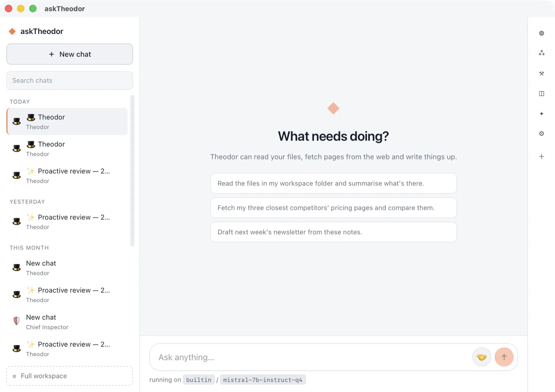The height and width of the screenshot is (392, 555).
Task: Click the YESTERDAY section label
Action: point(27,202)
